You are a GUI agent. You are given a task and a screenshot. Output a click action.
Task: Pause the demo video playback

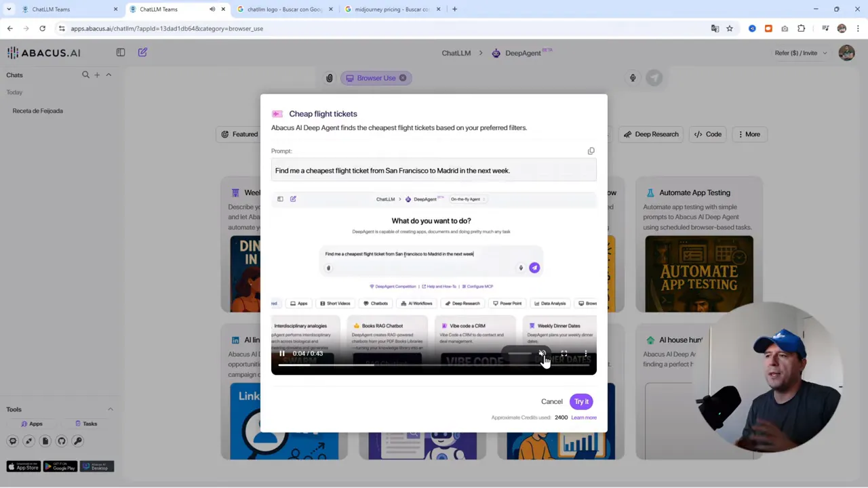tap(281, 353)
